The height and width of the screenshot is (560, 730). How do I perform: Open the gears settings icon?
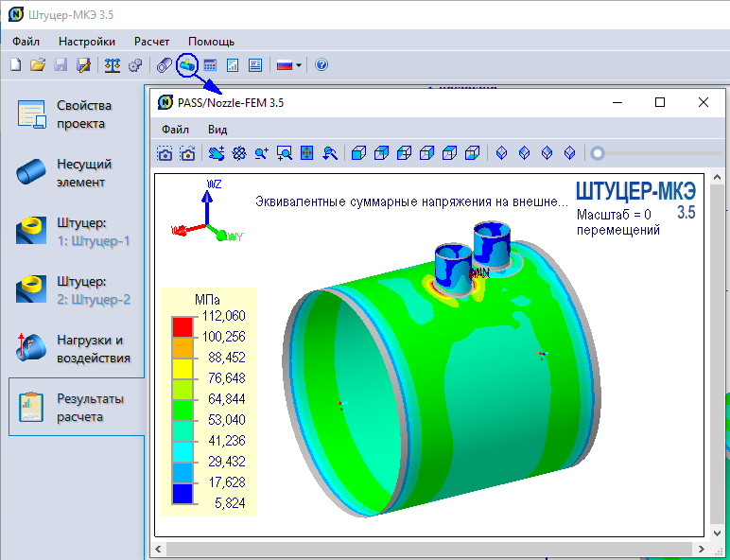point(135,64)
